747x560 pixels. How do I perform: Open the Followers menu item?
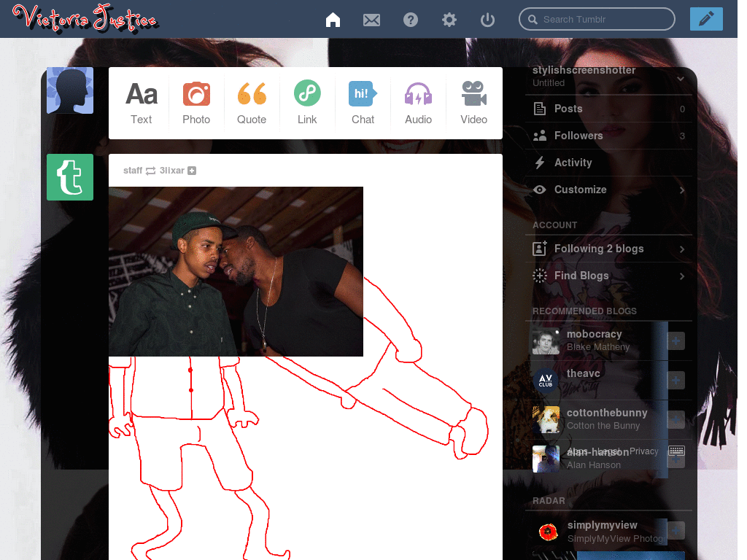coord(609,136)
